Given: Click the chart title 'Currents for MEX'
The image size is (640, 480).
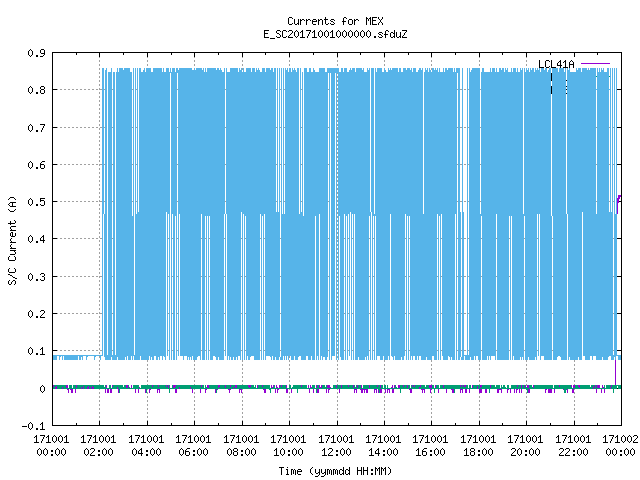Looking at the screenshot, I should (335, 21).
